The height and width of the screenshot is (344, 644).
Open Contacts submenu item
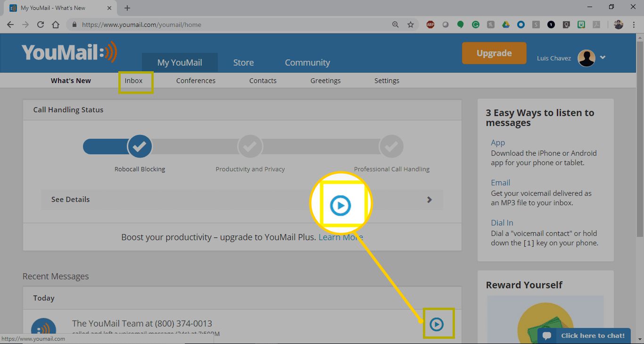tap(263, 81)
